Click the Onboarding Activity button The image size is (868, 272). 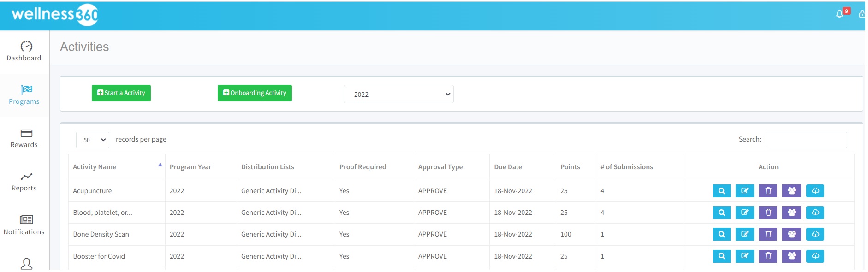coord(255,93)
